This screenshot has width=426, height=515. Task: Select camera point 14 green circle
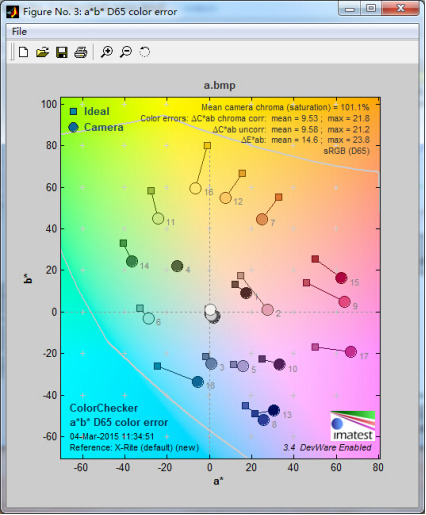coord(132,261)
